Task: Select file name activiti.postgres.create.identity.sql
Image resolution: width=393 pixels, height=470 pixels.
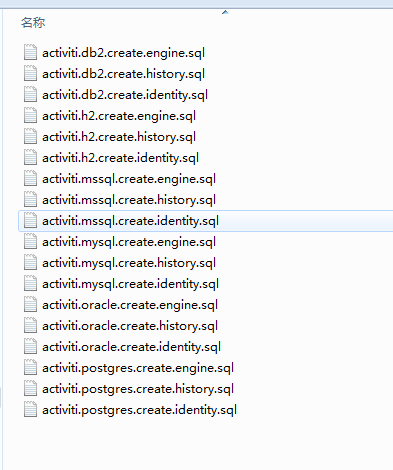Action: 140,410
